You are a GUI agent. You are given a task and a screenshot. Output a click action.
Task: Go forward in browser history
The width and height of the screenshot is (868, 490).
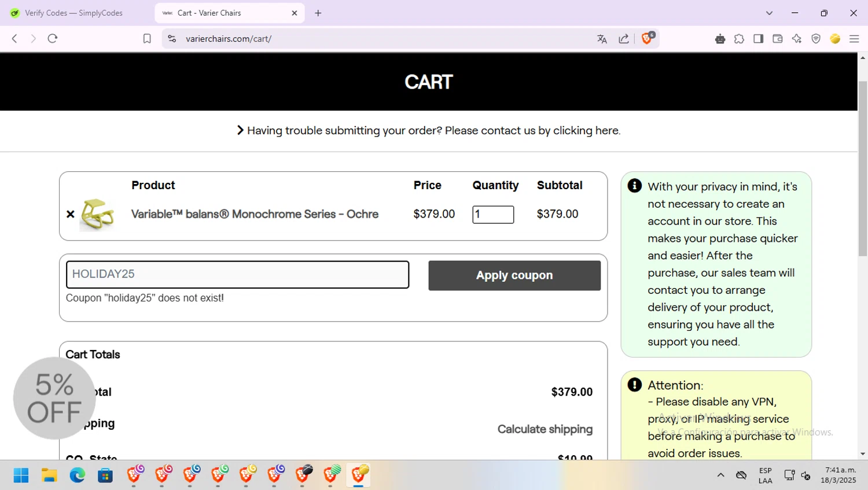[x=33, y=39]
